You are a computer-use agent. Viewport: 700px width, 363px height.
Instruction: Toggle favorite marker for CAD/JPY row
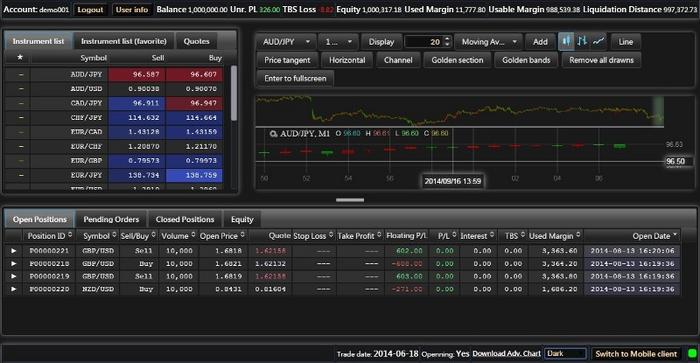coord(21,103)
